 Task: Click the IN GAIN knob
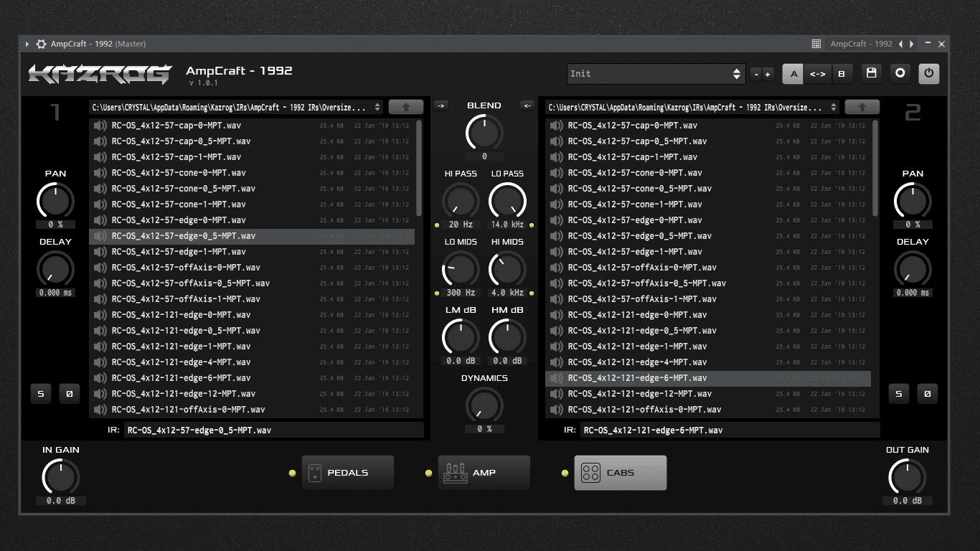tap(61, 477)
